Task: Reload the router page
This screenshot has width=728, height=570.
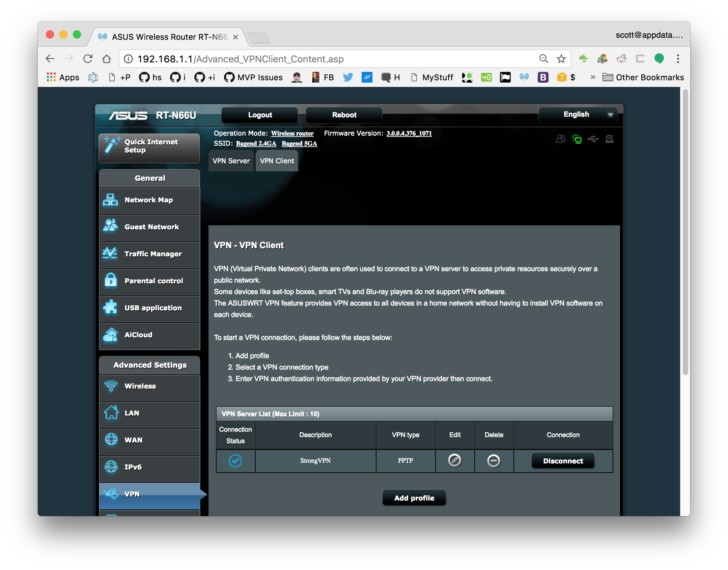Action: point(88,59)
